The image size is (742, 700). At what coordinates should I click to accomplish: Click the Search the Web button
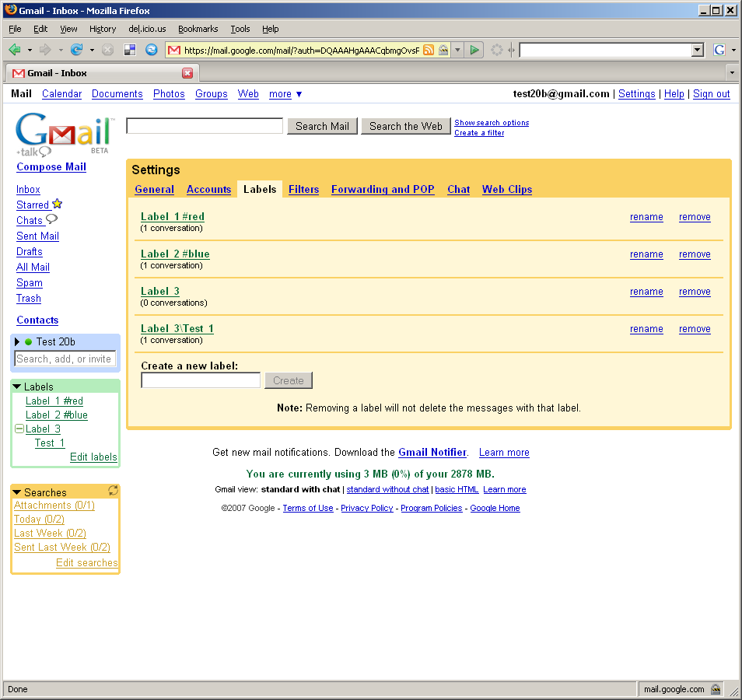pyautogui.click(x=405, y=126)
